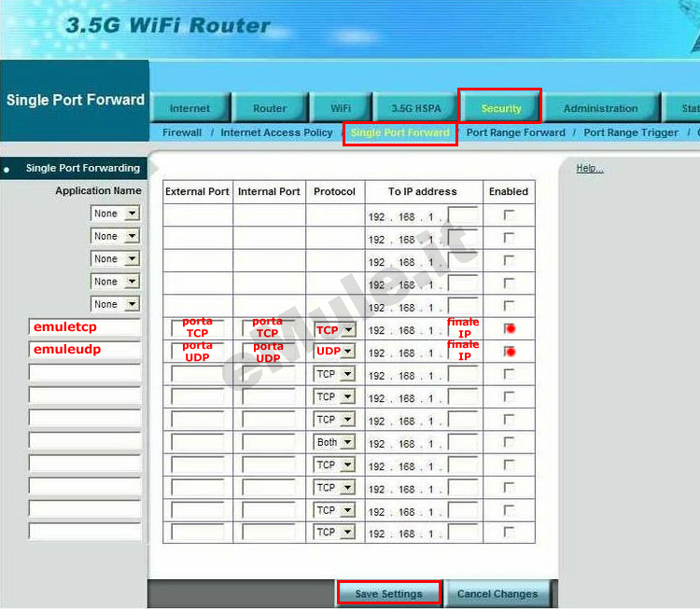Click Internal Port field in Both row
700x609 pixels.
coord(269,442)
